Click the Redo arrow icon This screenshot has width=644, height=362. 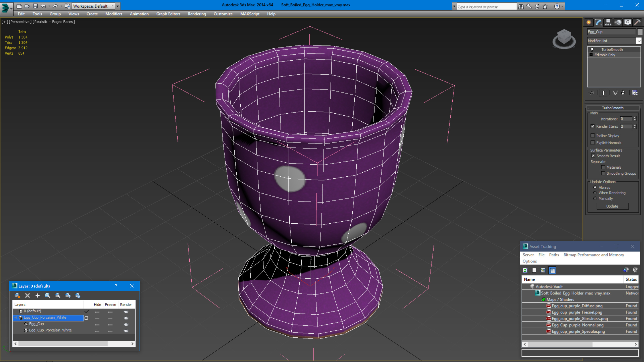coord(55,6)
